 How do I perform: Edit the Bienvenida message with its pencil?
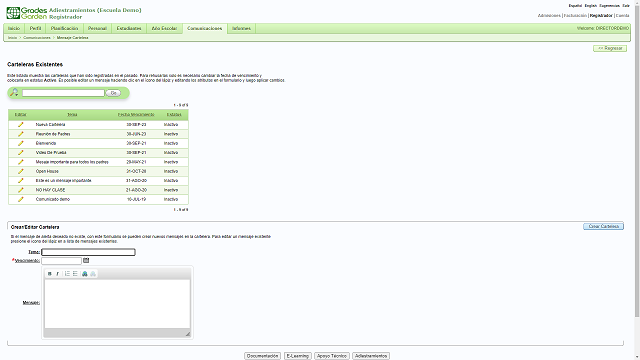tap(20, 143)
